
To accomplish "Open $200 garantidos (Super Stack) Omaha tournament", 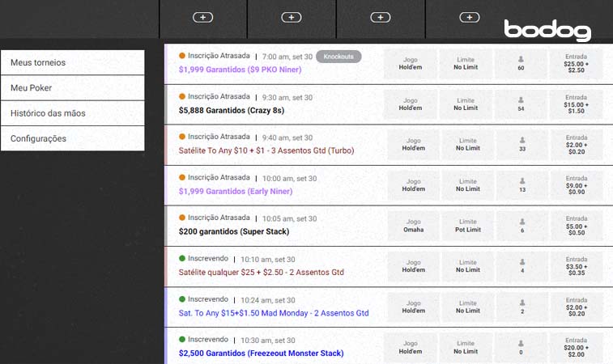I will [233, 232].
